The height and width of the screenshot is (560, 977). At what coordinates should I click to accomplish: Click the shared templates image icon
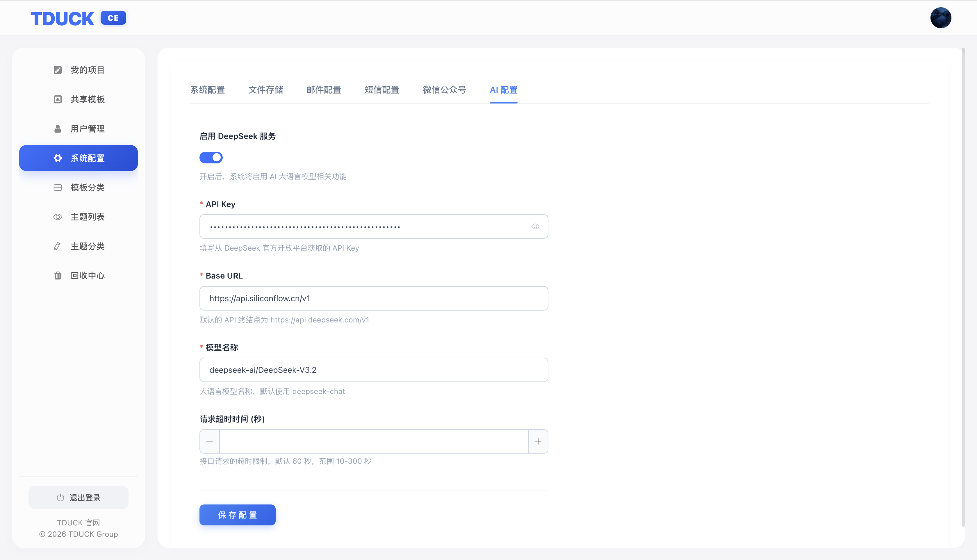[58, 99]
